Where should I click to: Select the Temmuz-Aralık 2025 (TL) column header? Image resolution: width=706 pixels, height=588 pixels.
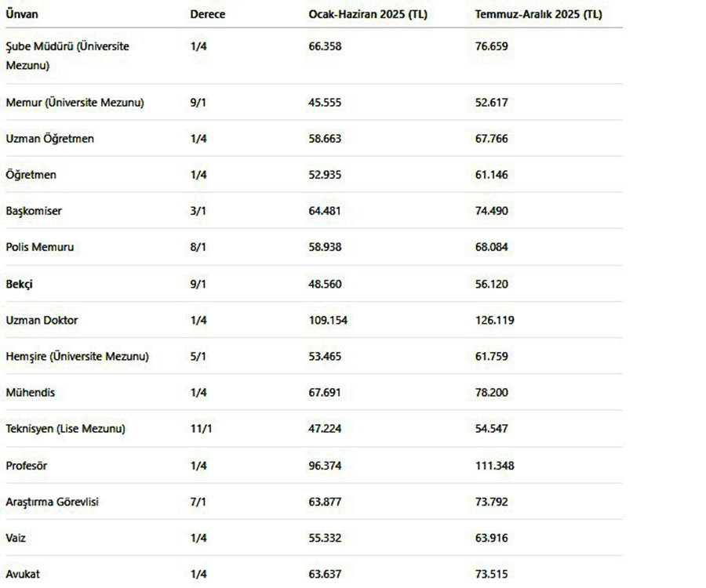538,14
